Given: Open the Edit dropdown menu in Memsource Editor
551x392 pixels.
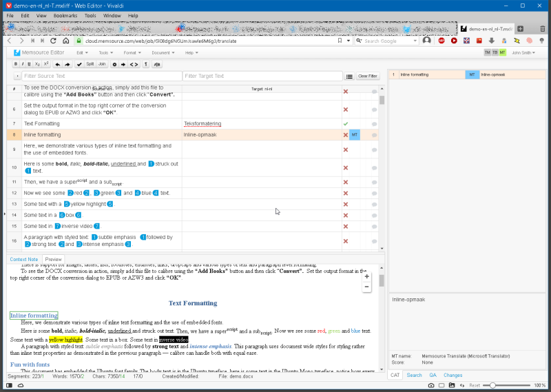Looking at the screenshot, I should (x=82, y=53).
